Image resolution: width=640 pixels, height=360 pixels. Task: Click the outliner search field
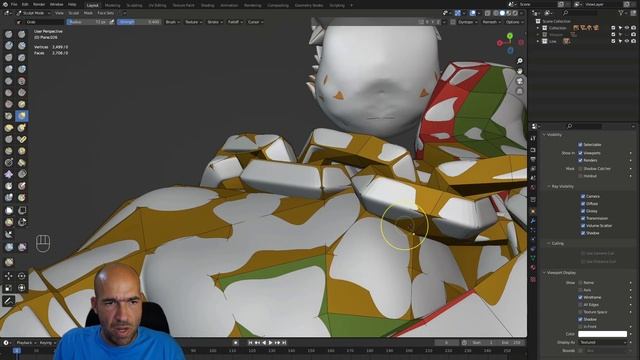tap(580, 13)
